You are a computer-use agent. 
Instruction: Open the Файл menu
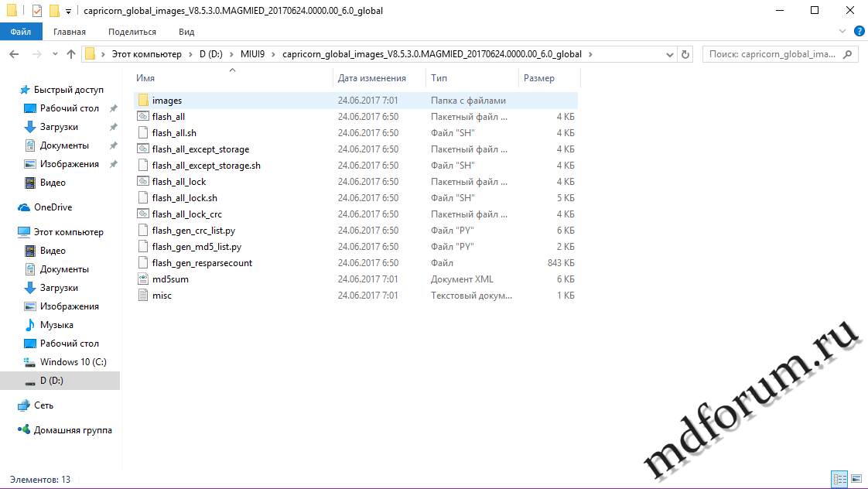(x=21, y=32)
